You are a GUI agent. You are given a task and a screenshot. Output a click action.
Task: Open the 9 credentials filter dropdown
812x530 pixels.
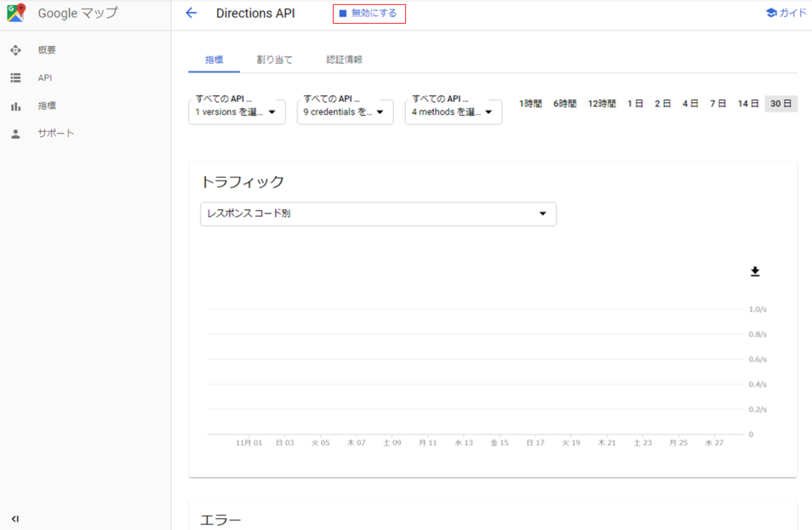click(345, 112)
